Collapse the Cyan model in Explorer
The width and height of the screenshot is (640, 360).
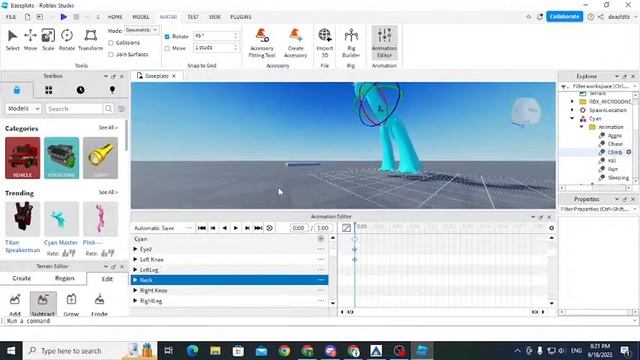[572, 118]
